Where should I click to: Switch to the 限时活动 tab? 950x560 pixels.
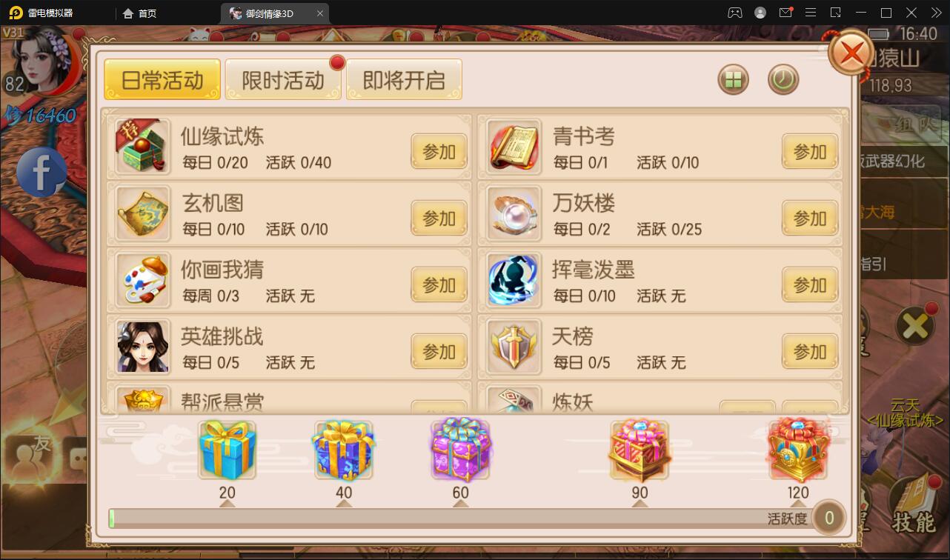pos(283,80)
